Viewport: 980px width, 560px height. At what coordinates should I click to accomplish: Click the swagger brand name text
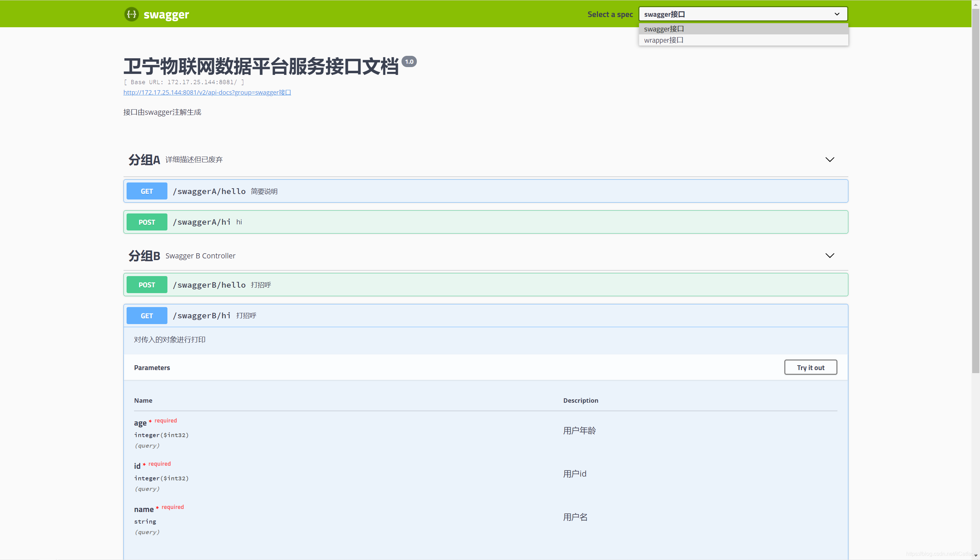tap(166, 15)
